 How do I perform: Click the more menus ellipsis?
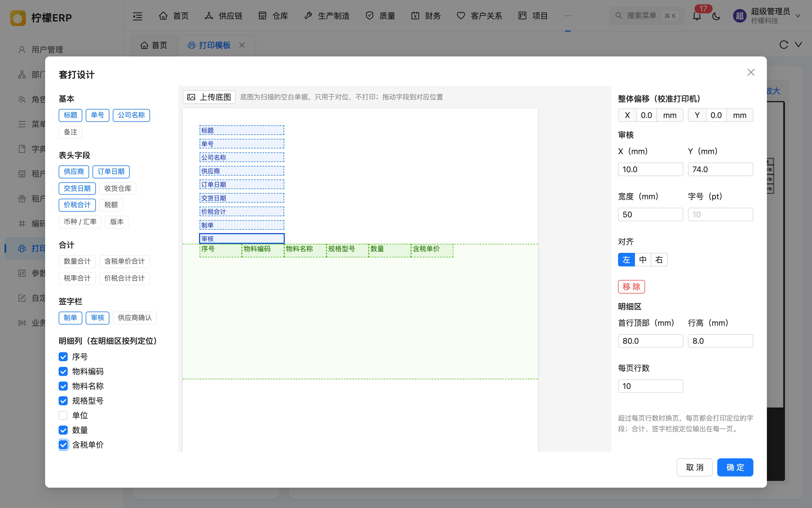[568, 16]
